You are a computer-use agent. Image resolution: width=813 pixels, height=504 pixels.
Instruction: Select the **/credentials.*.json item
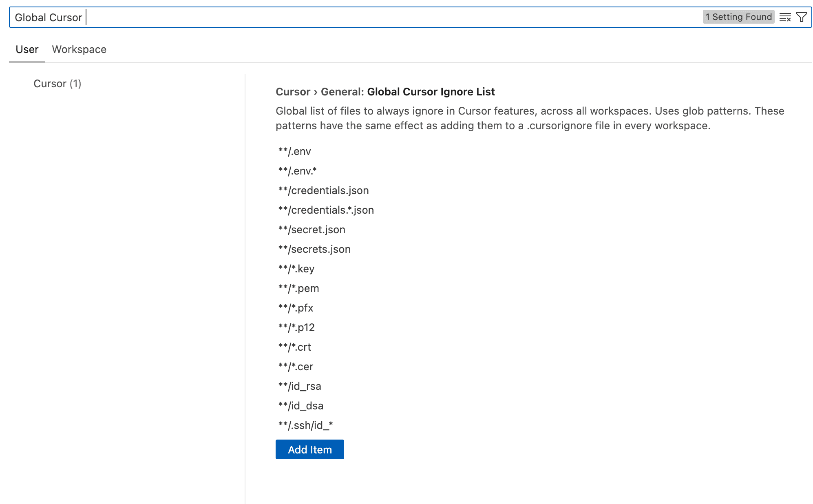[x=326, y=210]
